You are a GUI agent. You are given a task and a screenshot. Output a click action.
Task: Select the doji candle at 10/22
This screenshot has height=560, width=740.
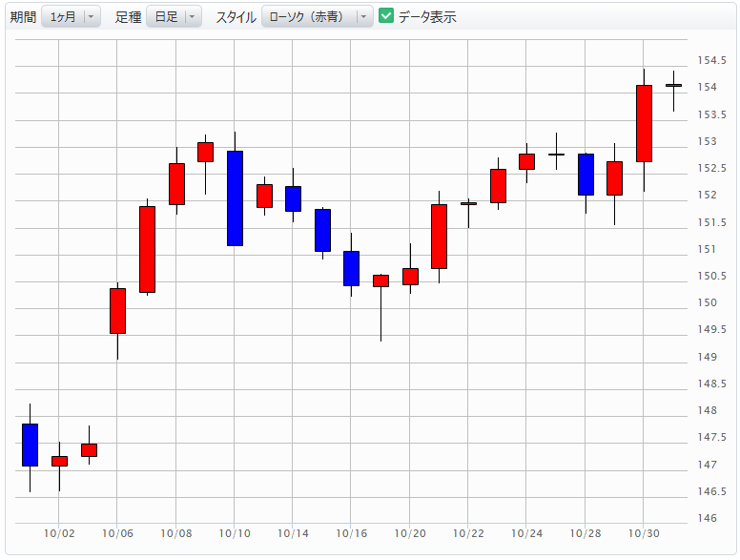tap(468, 203)
